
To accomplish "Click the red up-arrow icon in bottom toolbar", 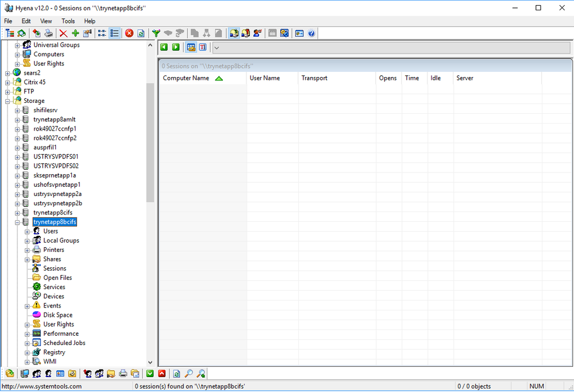I will [162, 374].
